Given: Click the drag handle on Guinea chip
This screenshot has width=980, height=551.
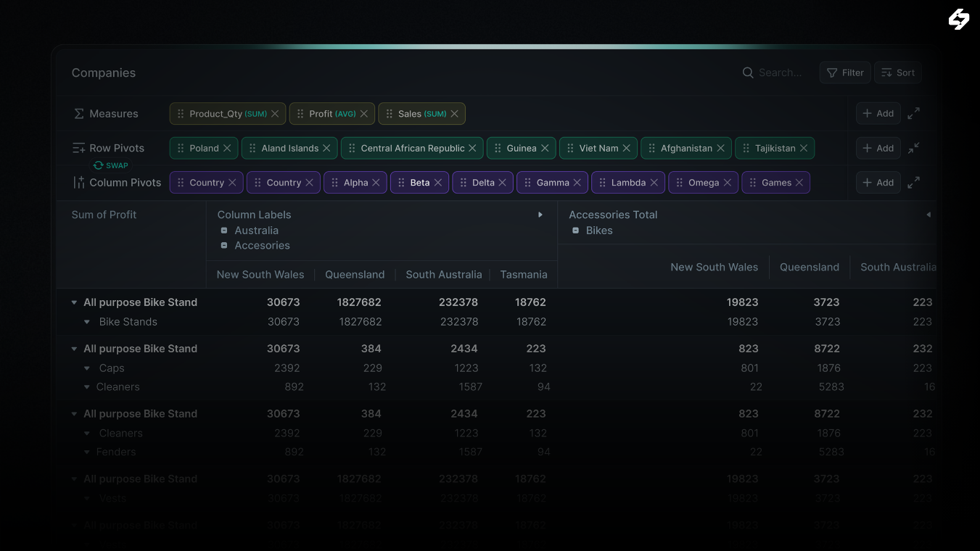Looking at the screenshot, I should [498, 148].
